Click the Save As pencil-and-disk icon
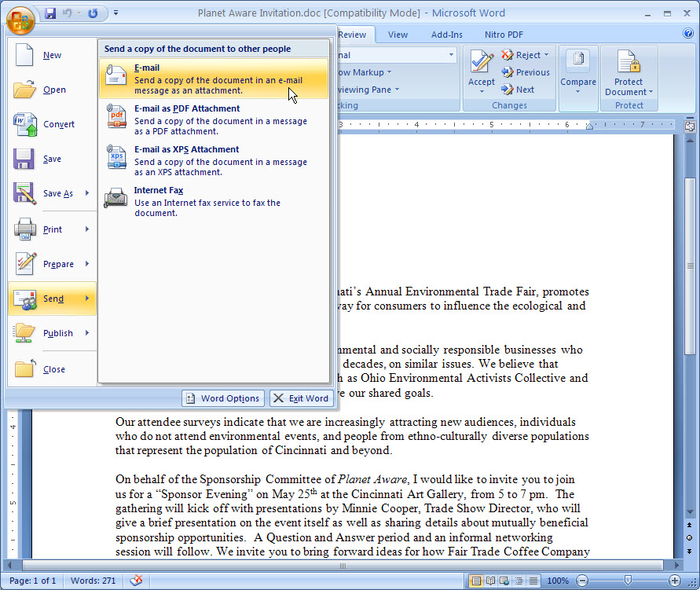The height and width of the screenshot is (590, 700). click(24, 192)
